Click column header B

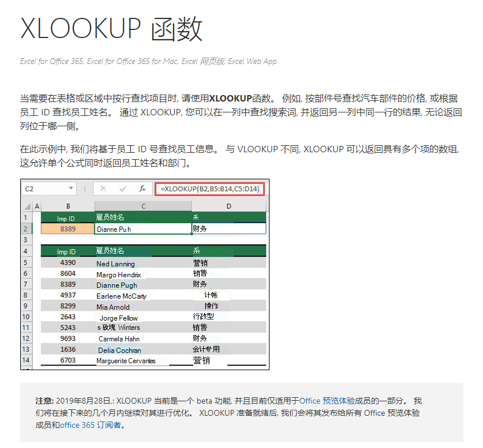coord(68,205)
